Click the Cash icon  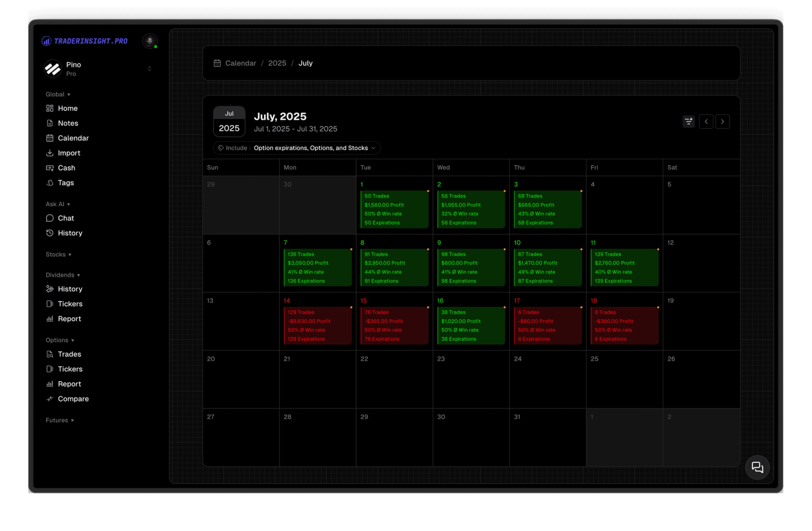pyautogui.click(x=50, y=168)
